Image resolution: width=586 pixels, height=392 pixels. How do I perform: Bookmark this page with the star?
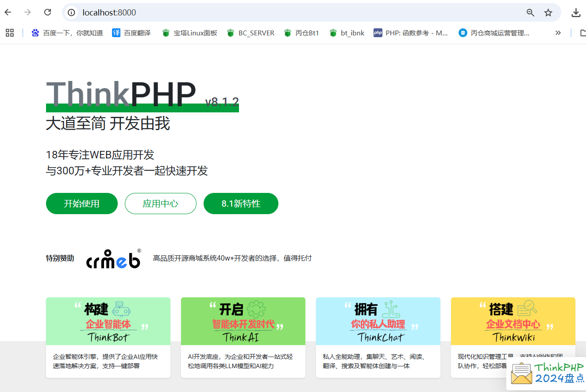tap(548, 12)
